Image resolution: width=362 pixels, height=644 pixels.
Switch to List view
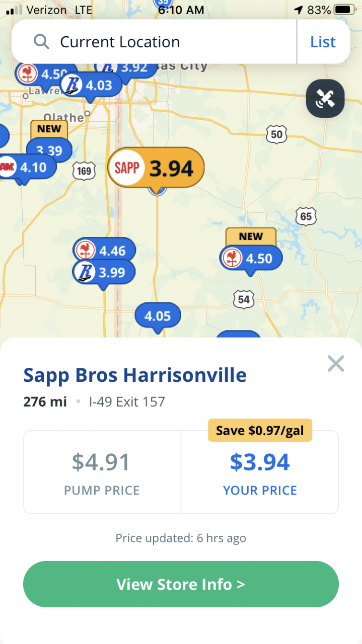(323, 42)
